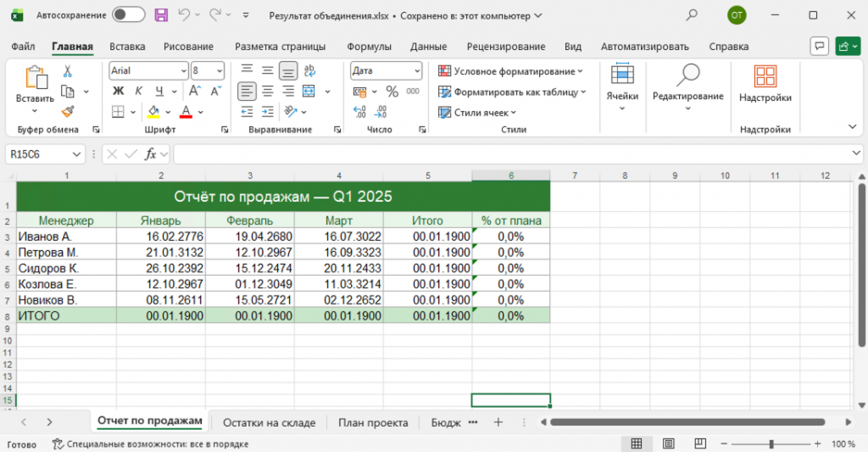Center text horizontally
868x452 pixels.
267,92
